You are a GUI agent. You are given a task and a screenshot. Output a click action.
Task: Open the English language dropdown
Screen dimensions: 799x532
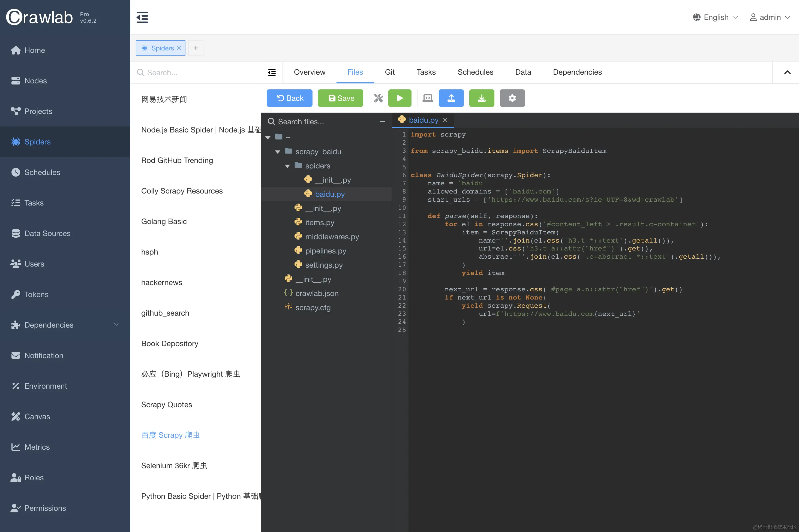pyautogui.click(x=716, y=17)
